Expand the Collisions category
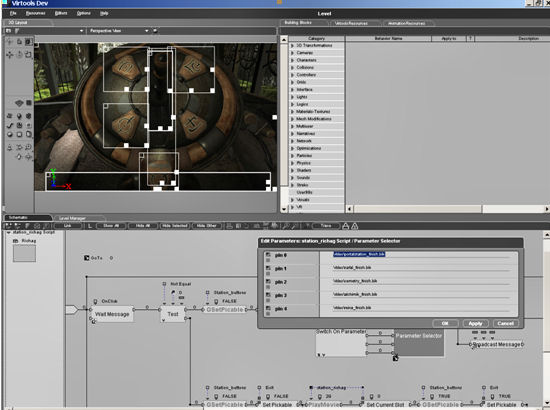This screenshot has width=550, height=410. [x=292, y=68]
